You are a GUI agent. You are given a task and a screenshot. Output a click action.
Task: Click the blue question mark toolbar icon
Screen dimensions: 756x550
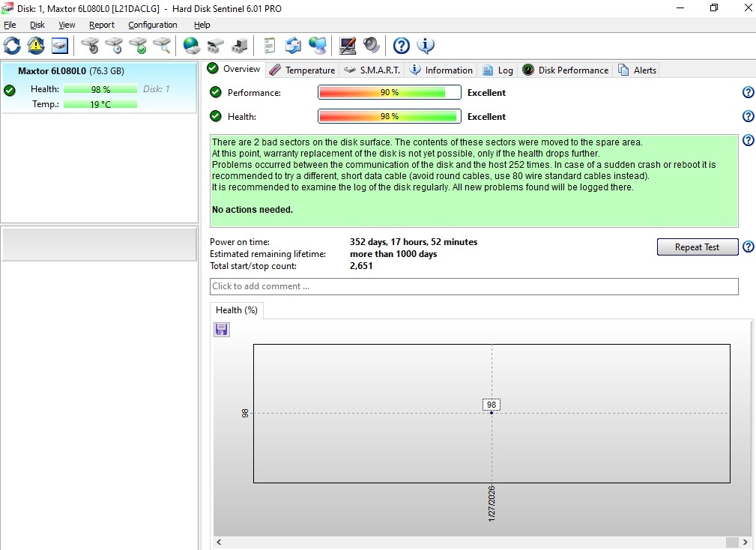[x=402, y=46]
